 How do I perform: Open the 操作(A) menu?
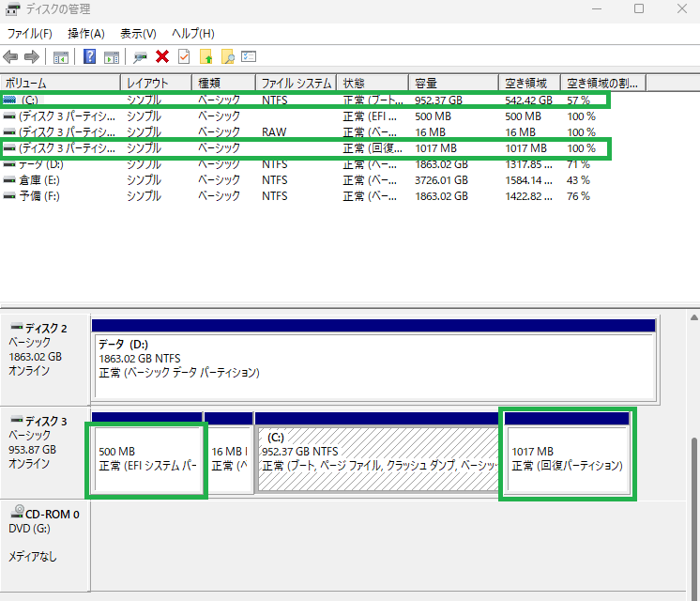click(x=86, y=34)
